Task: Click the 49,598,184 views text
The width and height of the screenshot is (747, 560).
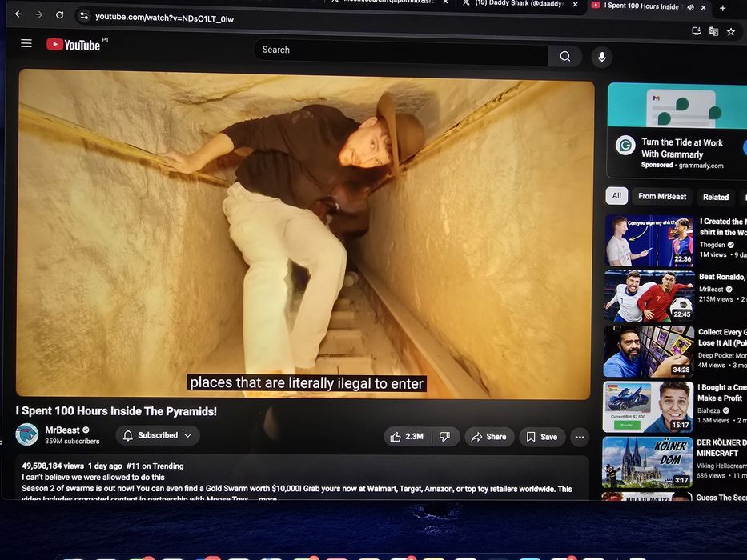Action: click(53, 466)
